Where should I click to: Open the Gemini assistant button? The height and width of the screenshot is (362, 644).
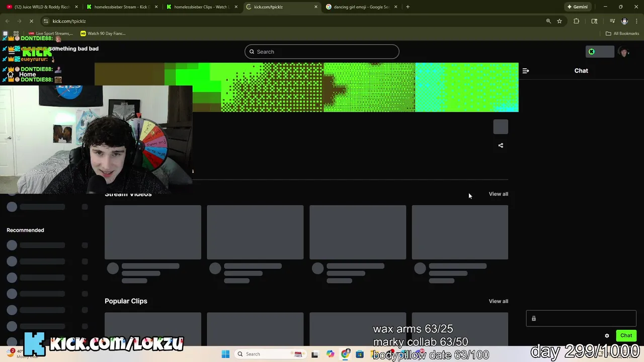tap(577, 7)
